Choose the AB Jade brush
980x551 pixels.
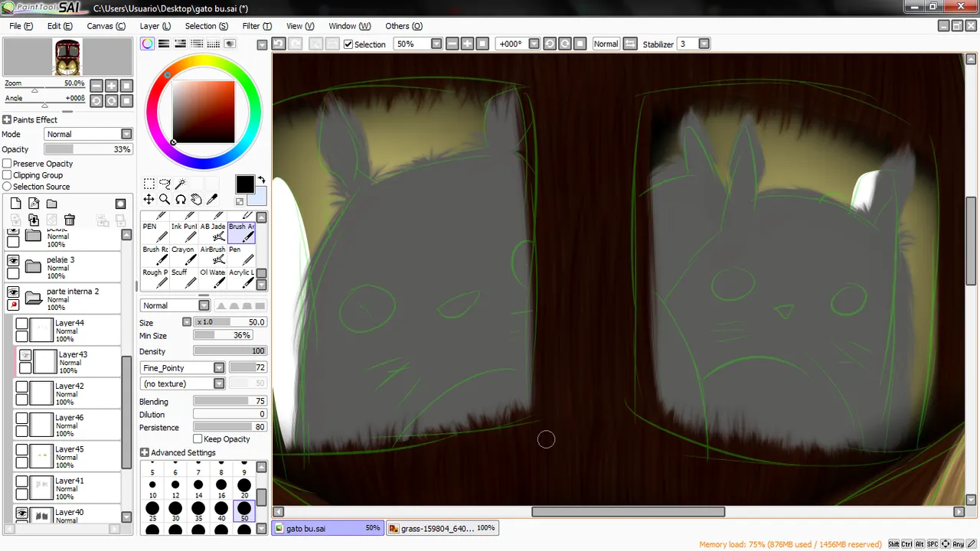[x=213, y=232]
